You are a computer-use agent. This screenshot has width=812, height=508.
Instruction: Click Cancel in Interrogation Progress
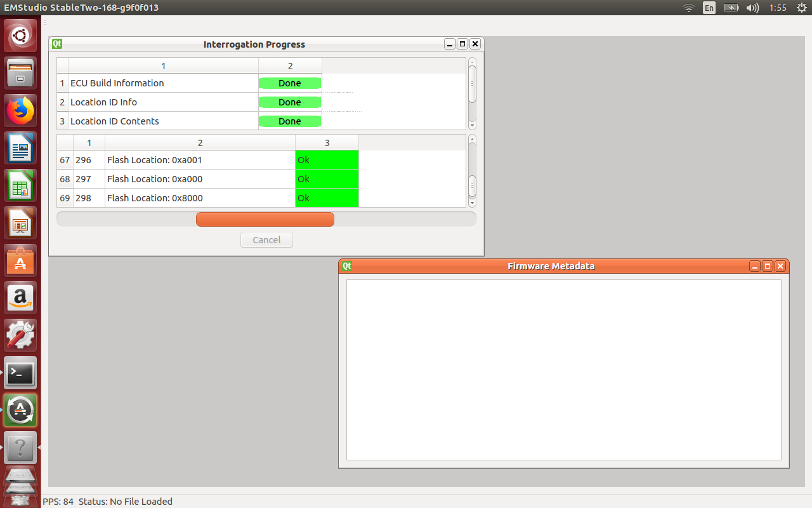pyautogui.click(x=266, y=240)
